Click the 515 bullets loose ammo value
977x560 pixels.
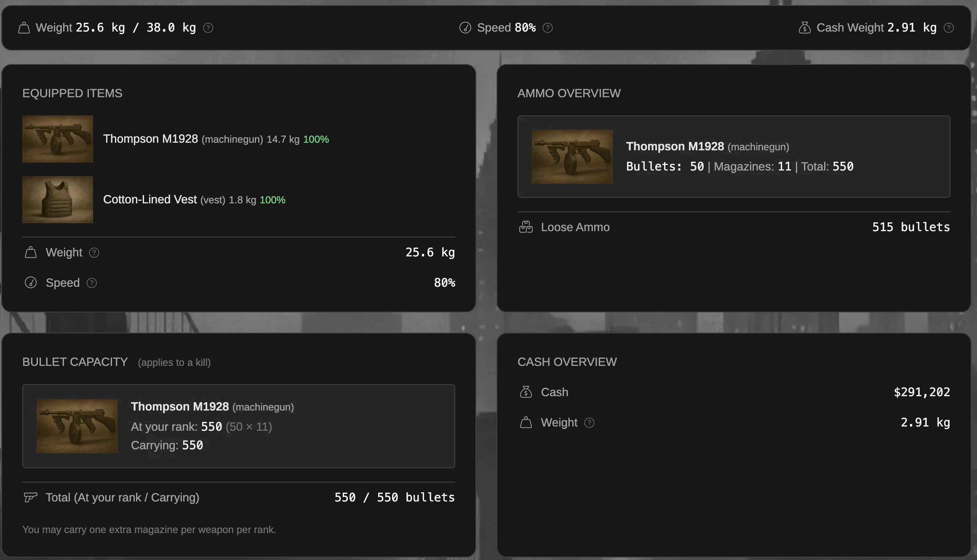911,227
